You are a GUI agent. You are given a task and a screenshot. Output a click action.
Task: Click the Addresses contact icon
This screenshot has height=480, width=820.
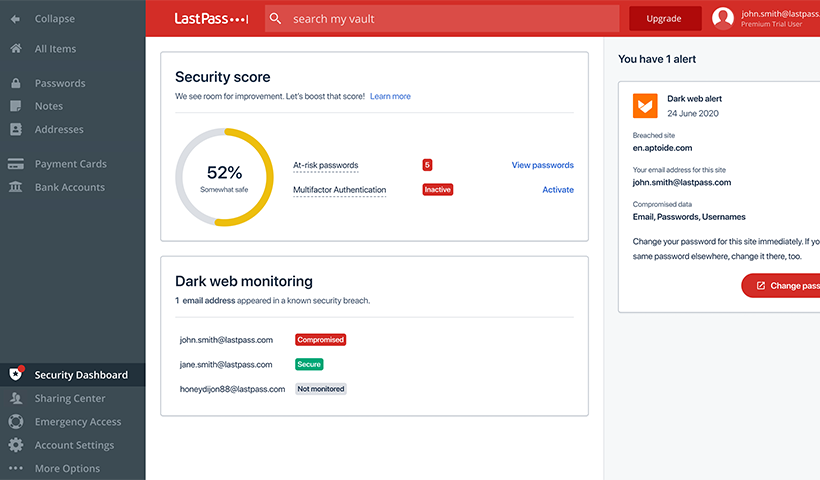(x=16, y=129)
